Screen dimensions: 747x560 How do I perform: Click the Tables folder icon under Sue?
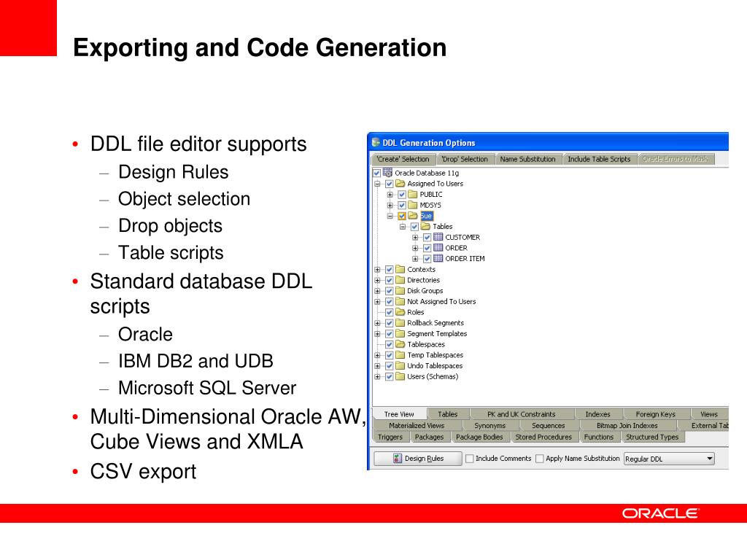425,226
